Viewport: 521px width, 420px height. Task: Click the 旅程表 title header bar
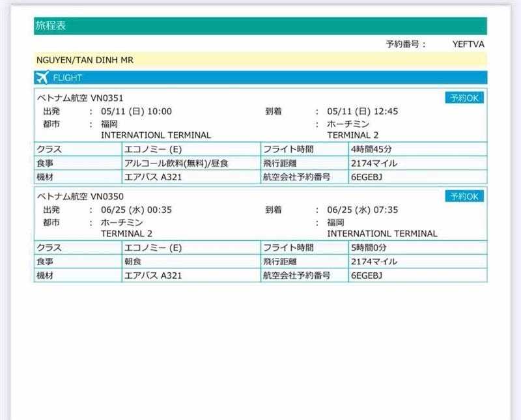(x=260, y=26)
